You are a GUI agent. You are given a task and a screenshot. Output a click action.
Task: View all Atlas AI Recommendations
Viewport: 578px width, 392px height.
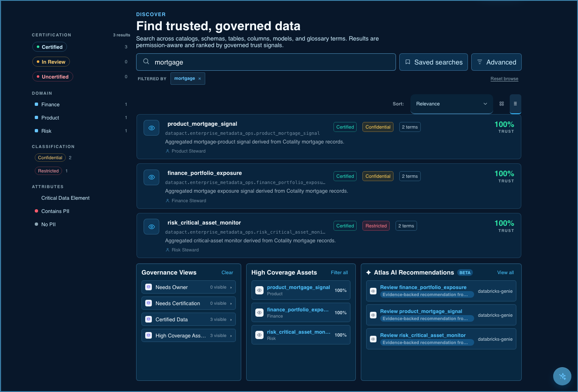click(506, 272)
